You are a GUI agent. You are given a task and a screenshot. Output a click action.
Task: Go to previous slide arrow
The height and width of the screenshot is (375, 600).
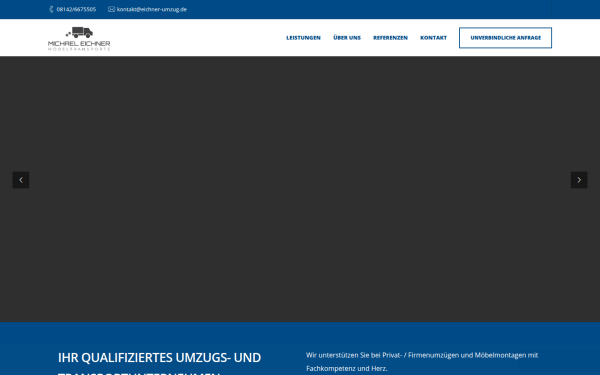[x=21, y=180]
